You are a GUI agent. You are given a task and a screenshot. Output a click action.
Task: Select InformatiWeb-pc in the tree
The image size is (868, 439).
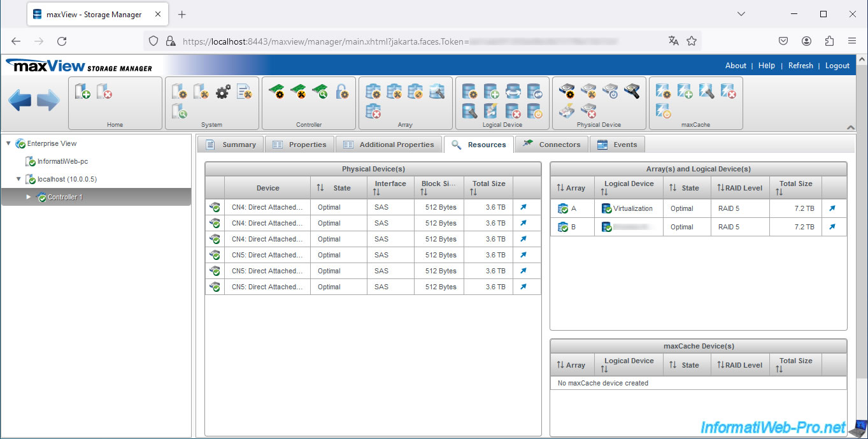62,162
